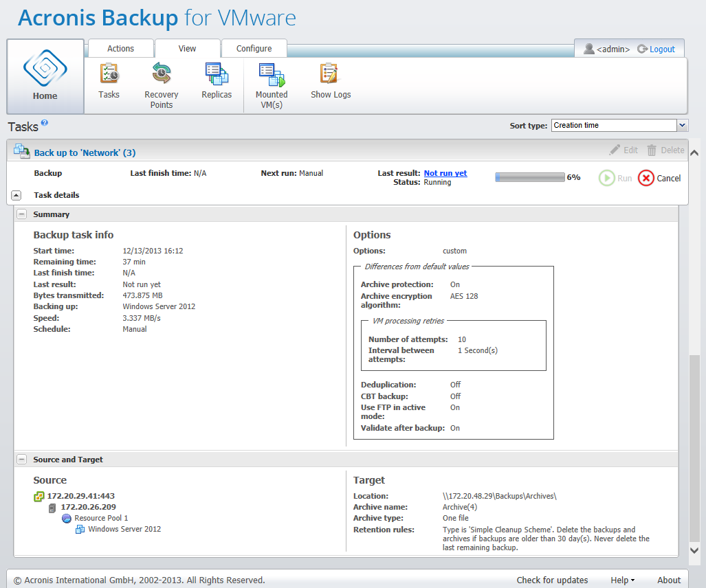
Task: Open the Home section
Action: pos(45,76)
